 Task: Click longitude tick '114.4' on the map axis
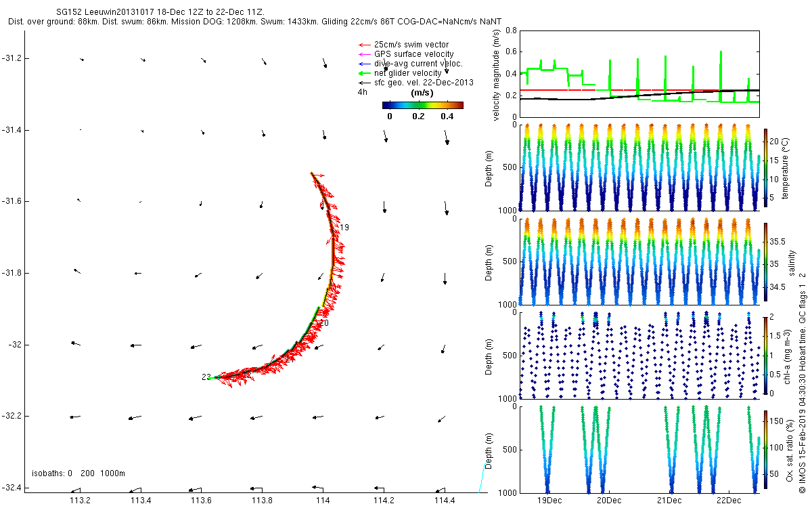tap(444, 501)
